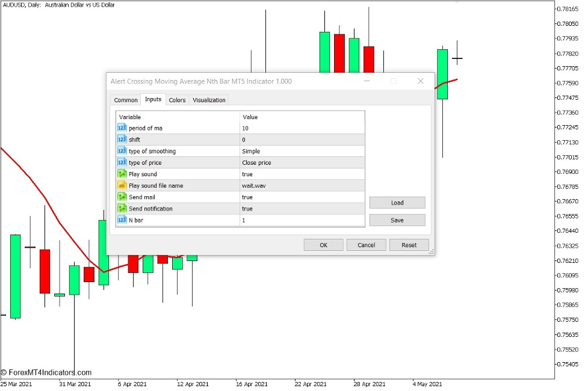Open the "type of price" selector
Viewport: 588px width, 391px height.
click(301, 162)
